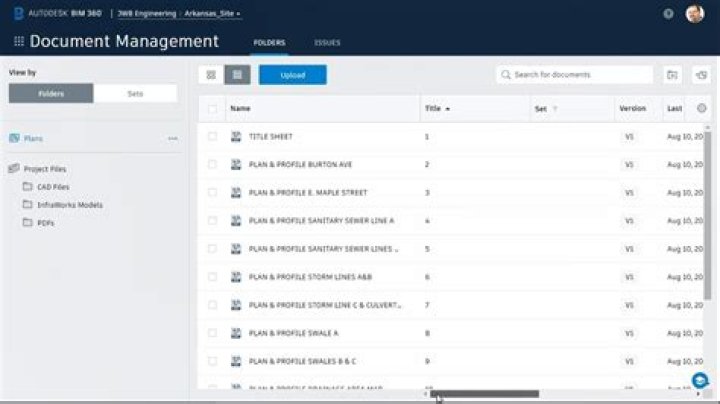Image resolution: width=720 pixels, height=404 pixels.
Task: Click the vertical scrollbar in the file list
Action: tap(708, 216)
